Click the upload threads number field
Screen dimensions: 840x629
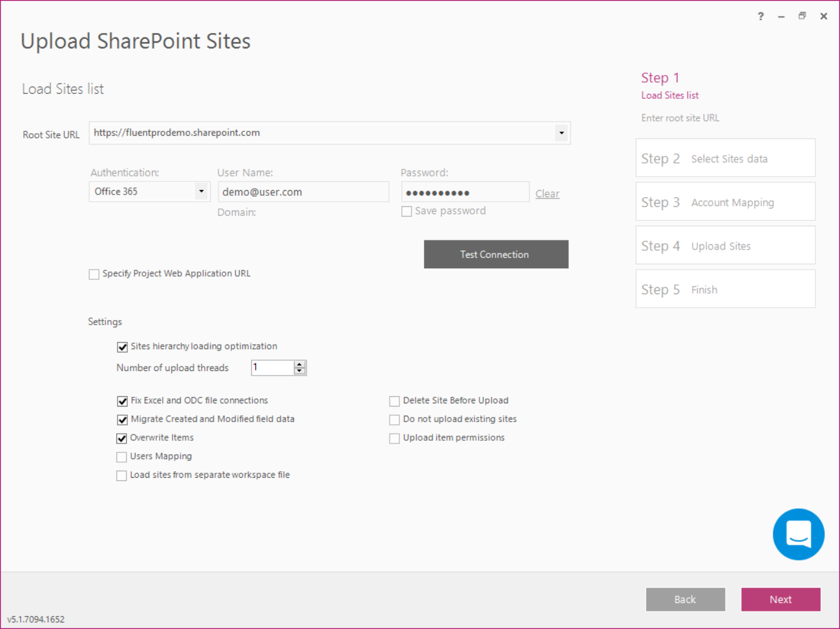coord(273,368)
